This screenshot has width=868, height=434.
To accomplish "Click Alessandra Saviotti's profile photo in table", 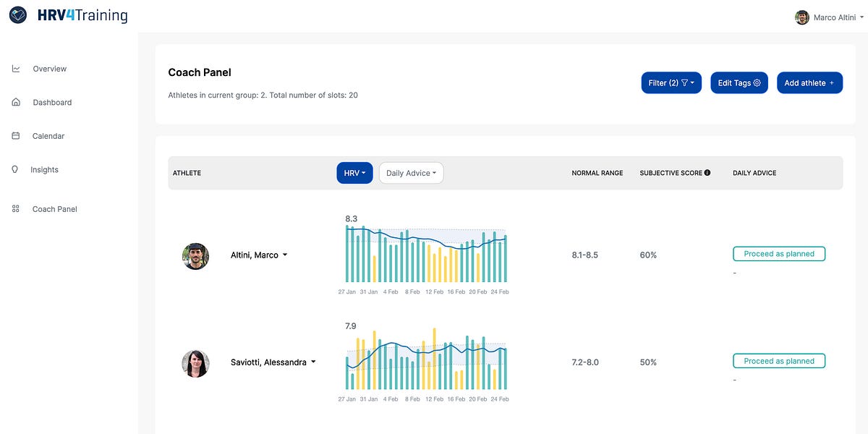I will pyautogui.click(x=195, y=363).
